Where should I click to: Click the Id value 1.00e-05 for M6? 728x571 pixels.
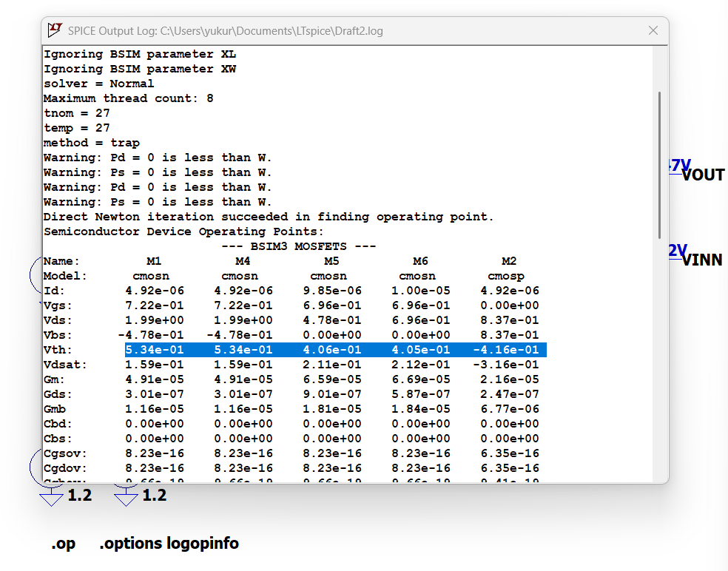click(x=421, y=291)
